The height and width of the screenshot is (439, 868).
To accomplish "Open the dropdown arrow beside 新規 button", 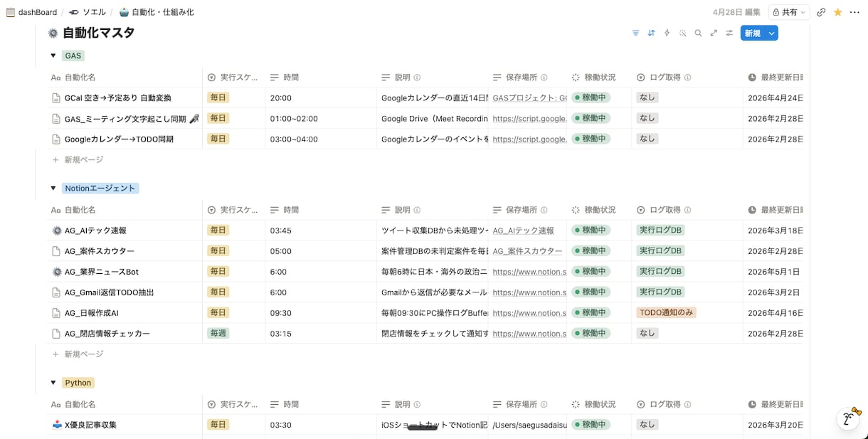I will (771, 33).
